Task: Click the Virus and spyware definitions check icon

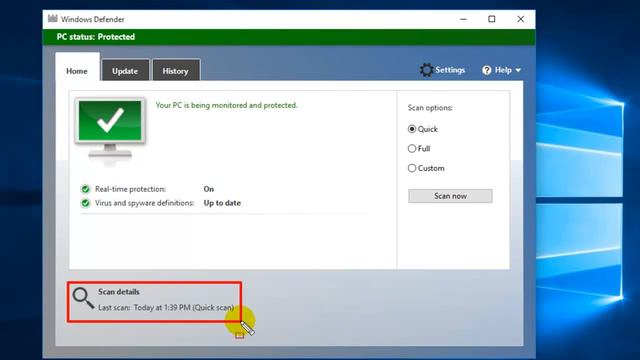Action: tap(85, 203)
